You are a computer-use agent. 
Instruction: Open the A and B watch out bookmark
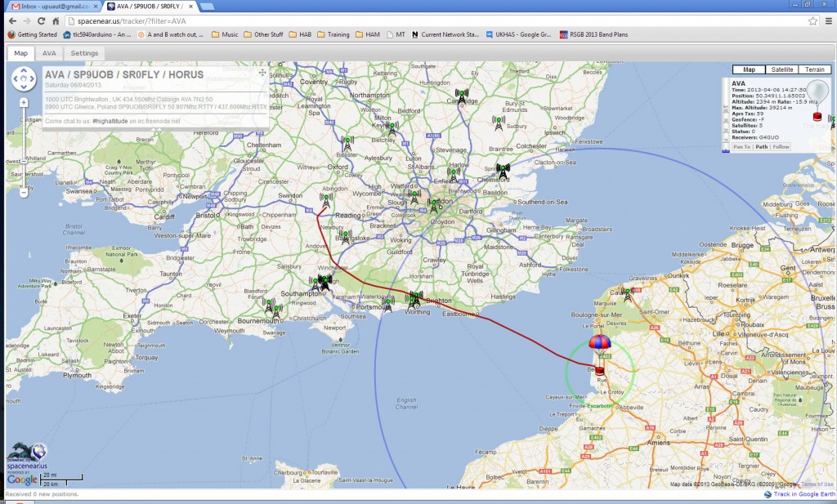tap(170, 34)
